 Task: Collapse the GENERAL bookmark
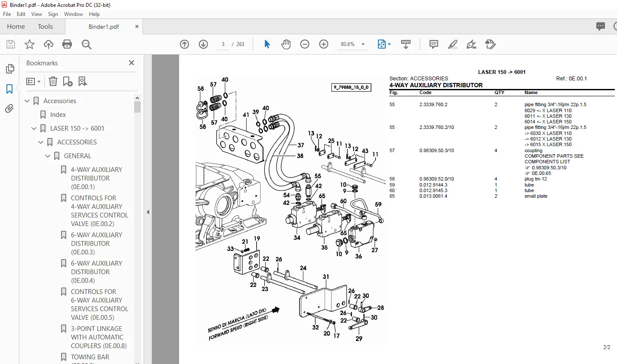point(48,156)
